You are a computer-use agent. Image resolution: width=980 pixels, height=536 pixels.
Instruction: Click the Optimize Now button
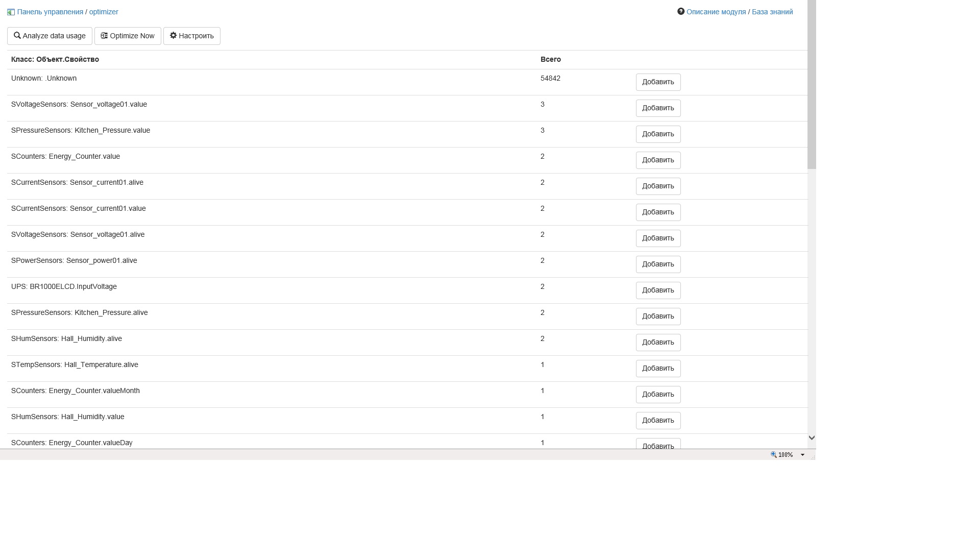tap(128, 36)
